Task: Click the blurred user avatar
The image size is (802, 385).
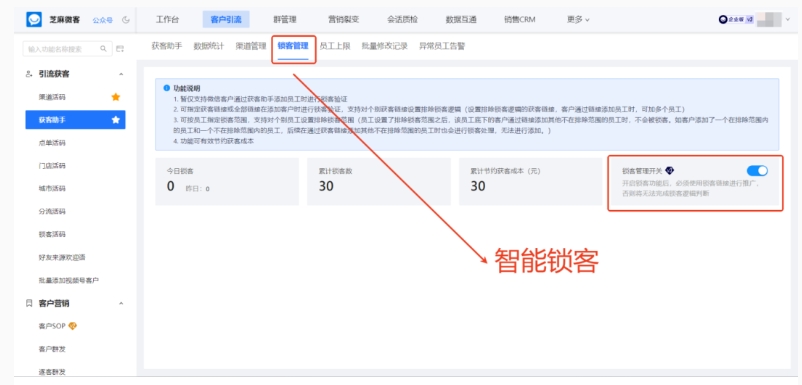Action: (769, 19)
